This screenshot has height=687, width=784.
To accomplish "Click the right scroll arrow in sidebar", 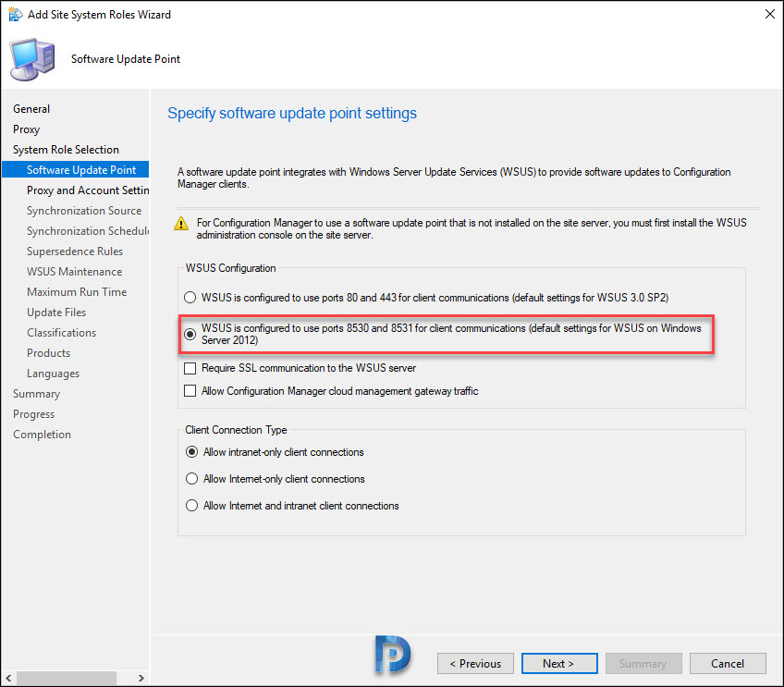I will pos(141,678).
